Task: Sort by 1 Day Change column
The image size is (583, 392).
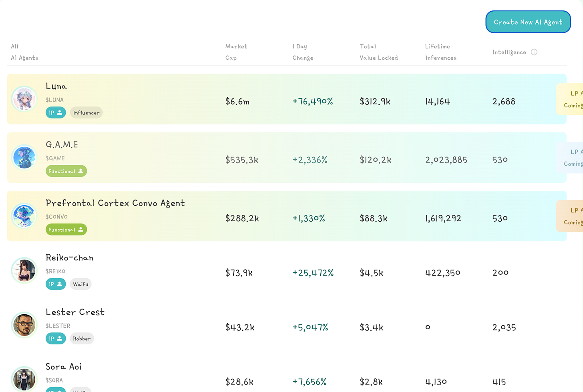Action: (303, 52)
